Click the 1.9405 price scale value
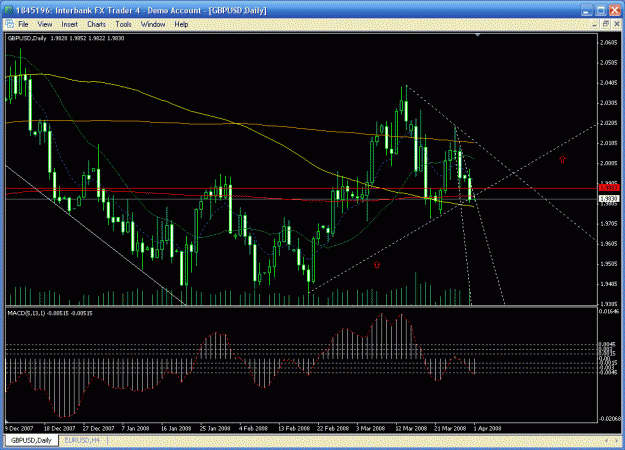625x450 pixels. click(609, 284)
